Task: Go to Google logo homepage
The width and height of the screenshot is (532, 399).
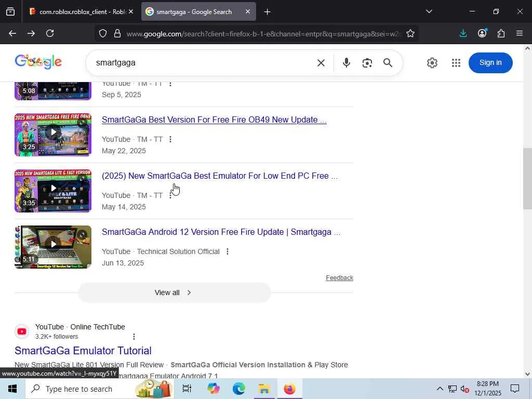Action: coord(38,62)
